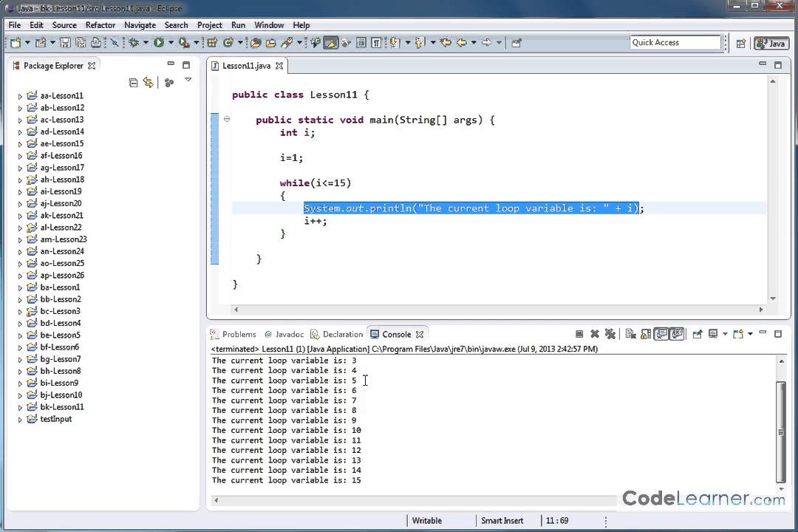Toggle Block Selection Mode icon
This screenshot has width=798, height=532.
pyautogui.click(x=361, y=43)
